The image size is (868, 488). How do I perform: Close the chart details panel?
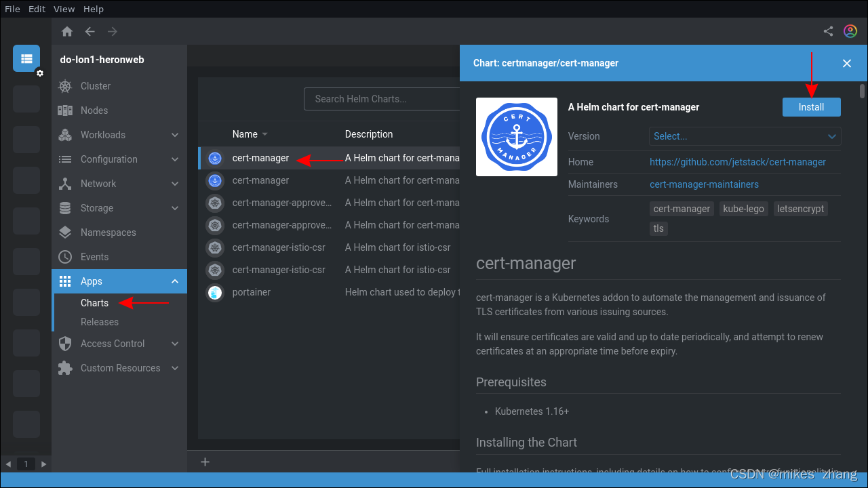[847, 63]
